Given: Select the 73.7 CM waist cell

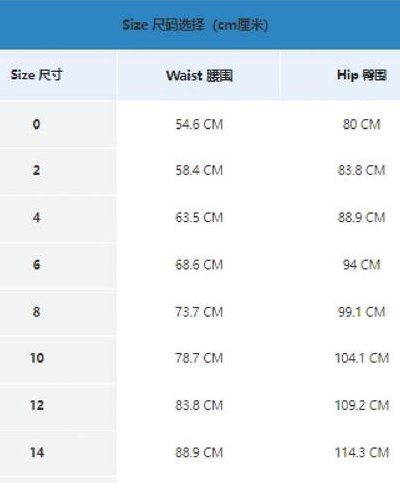Looking at the screenshot, I should [199, 312].
